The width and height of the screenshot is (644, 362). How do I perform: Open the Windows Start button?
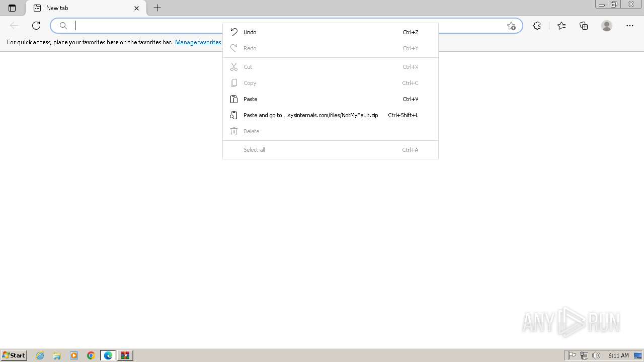14,355
